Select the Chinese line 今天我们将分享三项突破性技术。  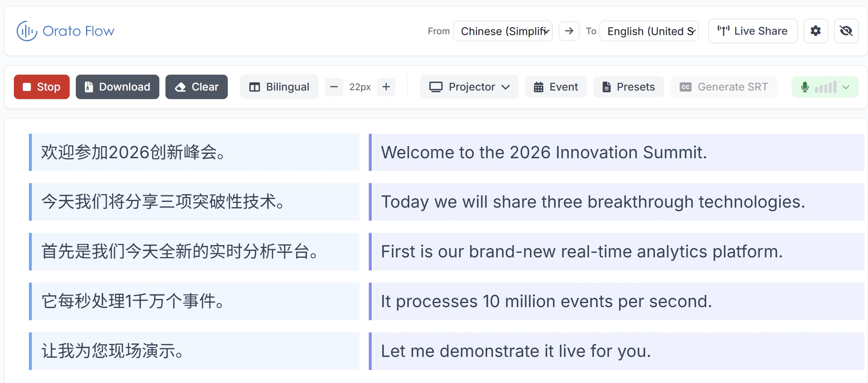point(194,202)
